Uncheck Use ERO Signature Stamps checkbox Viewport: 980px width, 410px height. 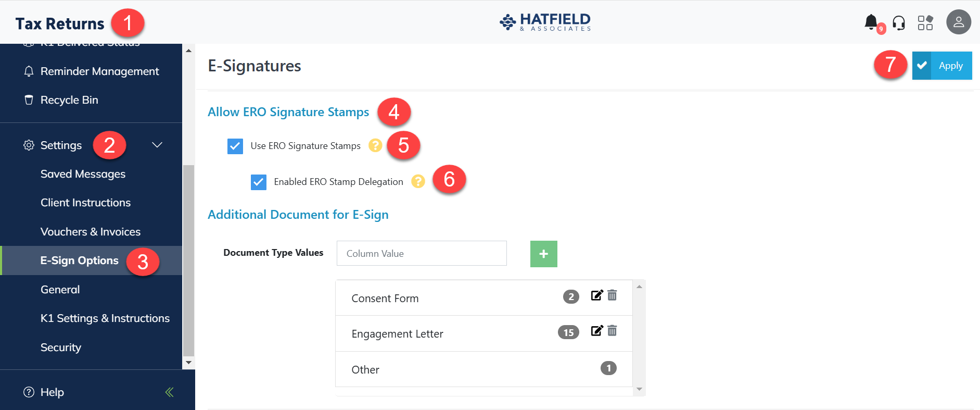click(x=235, y=146)
